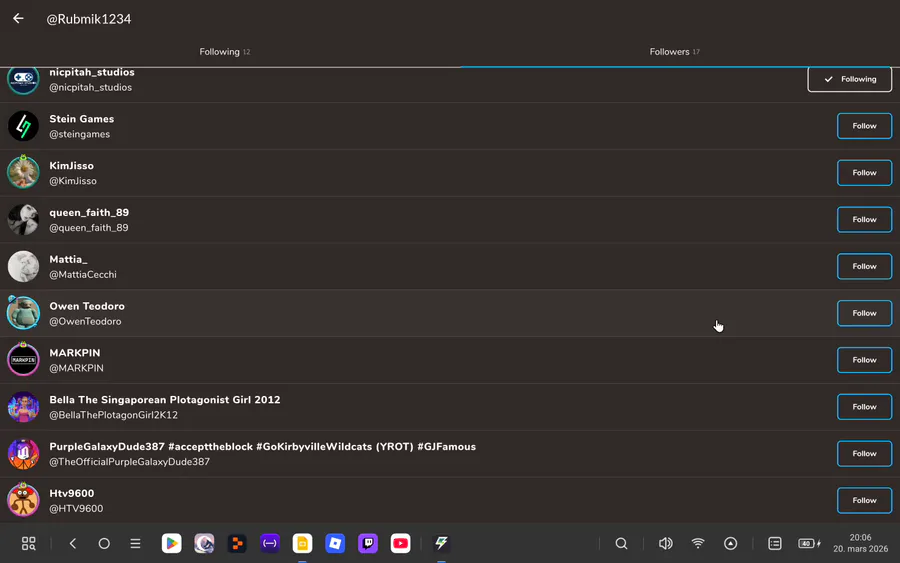Follow Bella The Singaporean Plotagonist Girl
Viewport: 900px width, 563px height.
click(864, 407)
